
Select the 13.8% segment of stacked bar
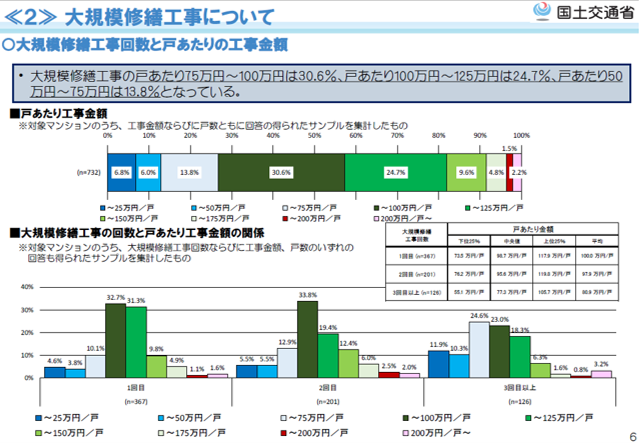tap(189, 172)
